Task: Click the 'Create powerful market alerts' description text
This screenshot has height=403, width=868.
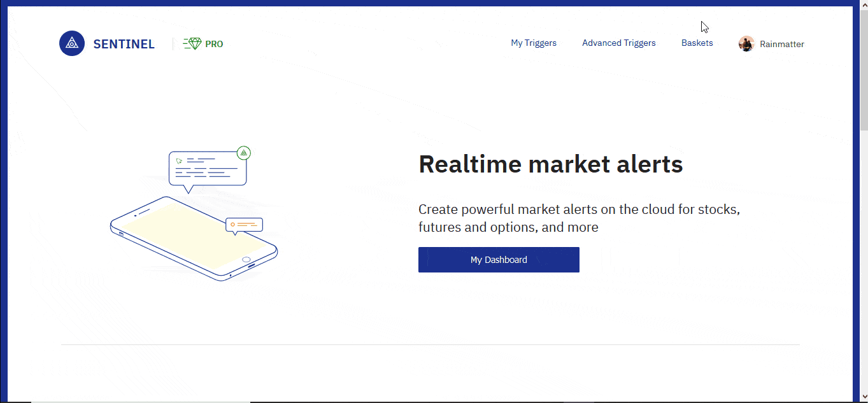Action: click(579, 218)
